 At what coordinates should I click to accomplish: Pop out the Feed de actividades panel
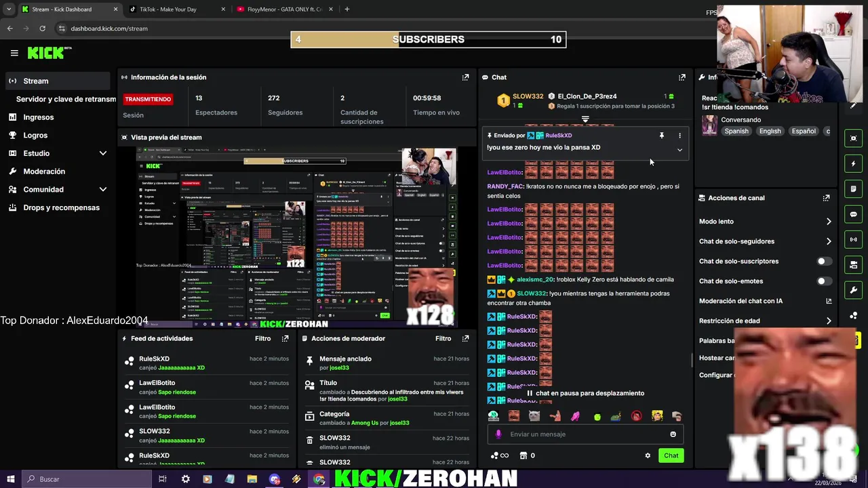pyautogui.click(x=285, y=338)
